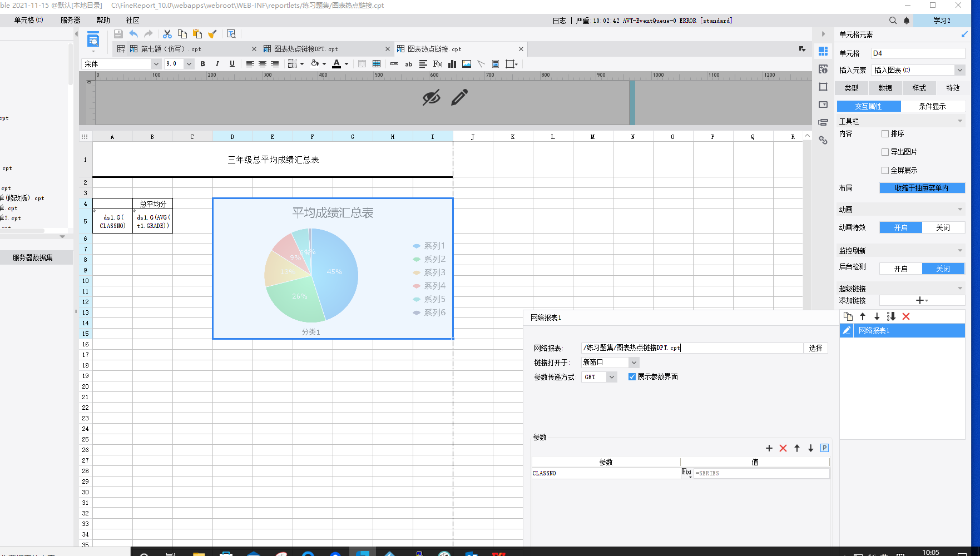This screenshot has width=980, height=556.
Task: Click the paste clipboard icon
Action: coord(197,34)
